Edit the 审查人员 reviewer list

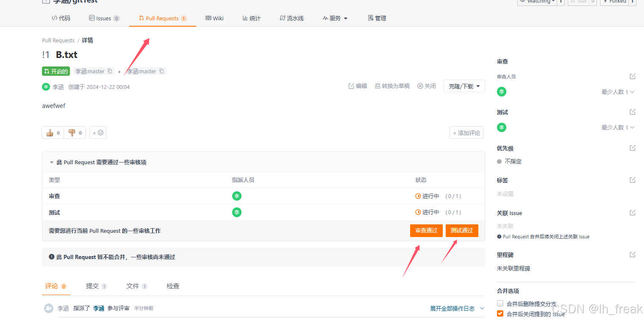tap(633, 76)
